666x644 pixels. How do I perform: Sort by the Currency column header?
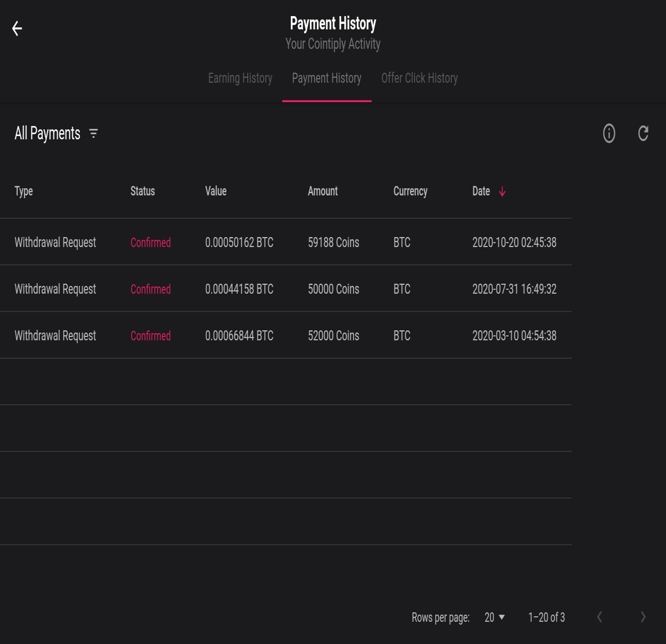410,191
